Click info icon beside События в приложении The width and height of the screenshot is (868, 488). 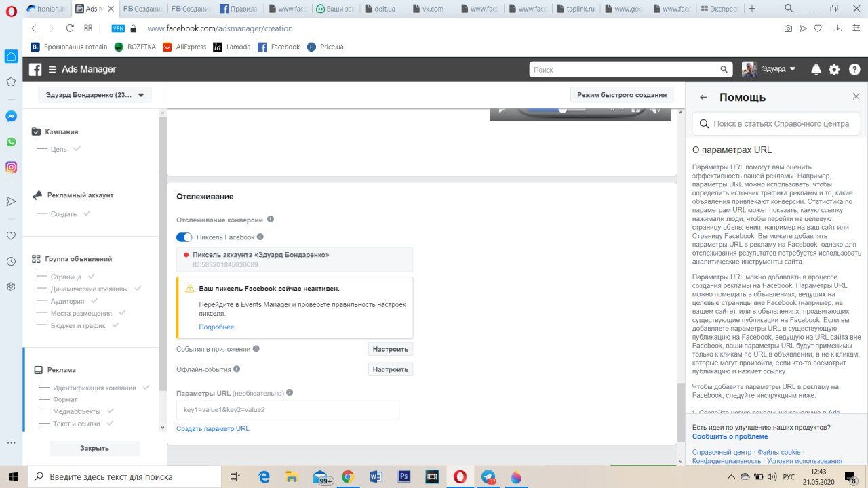[256, 349]
